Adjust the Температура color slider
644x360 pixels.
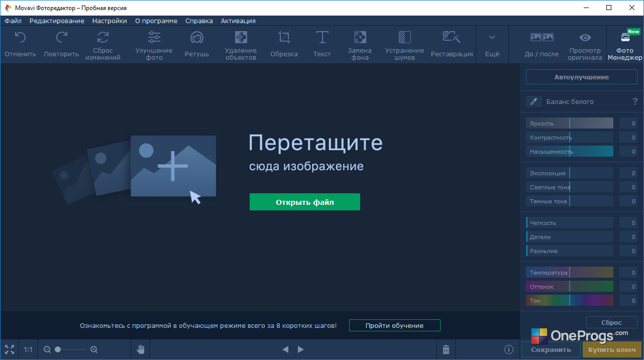(570, 273)
